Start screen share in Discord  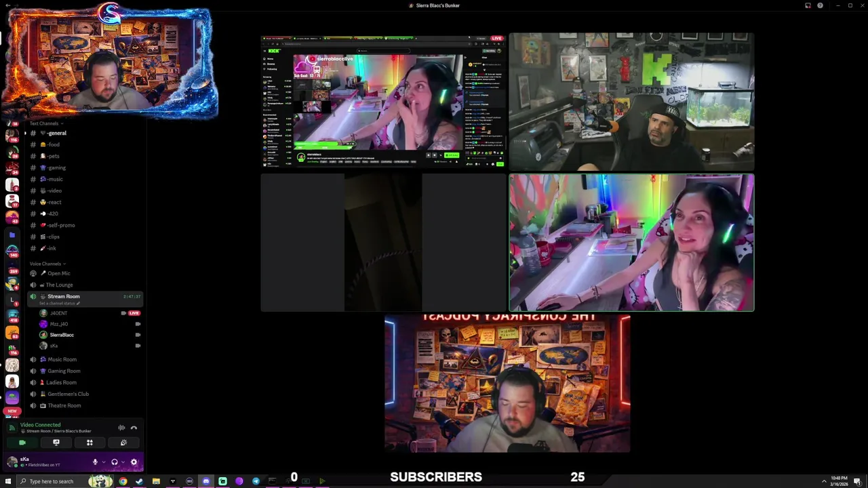click(x=56, y=443)
